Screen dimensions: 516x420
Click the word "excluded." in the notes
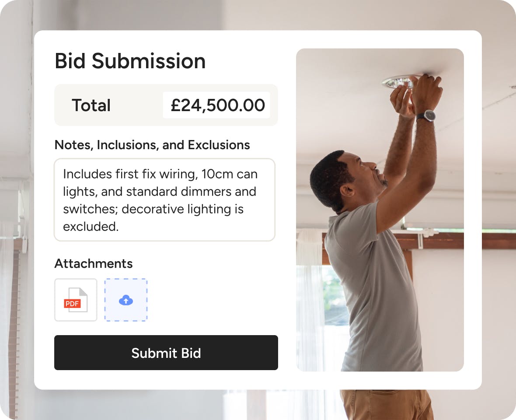point(91,227)
